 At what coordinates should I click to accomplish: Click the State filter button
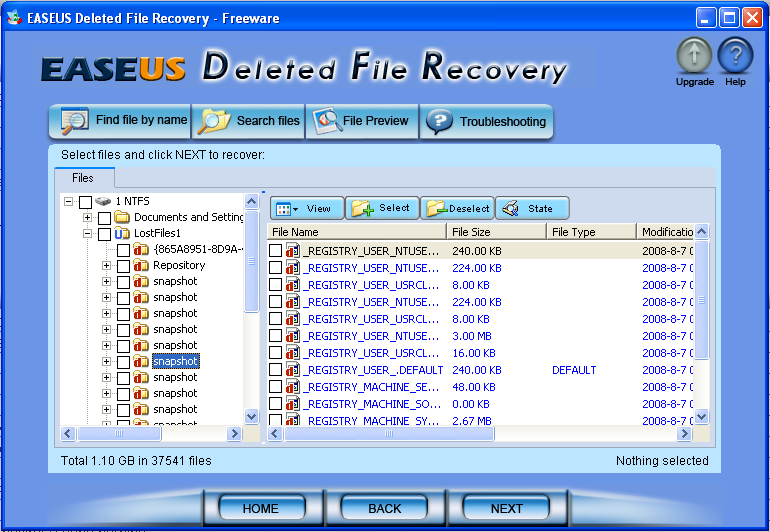(532, 208)
